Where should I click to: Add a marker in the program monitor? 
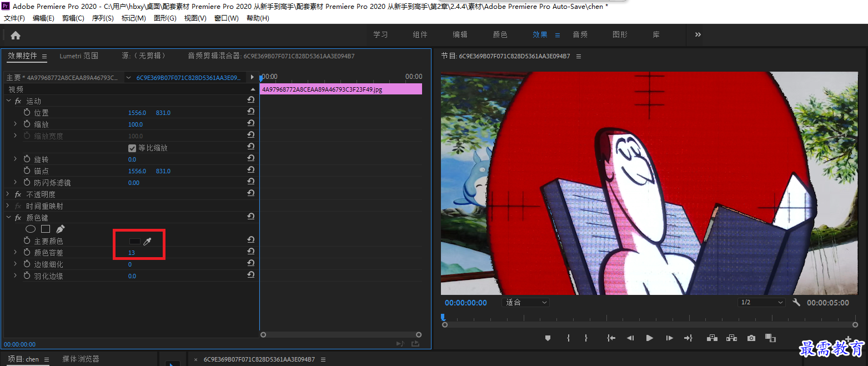coord(548,338)
